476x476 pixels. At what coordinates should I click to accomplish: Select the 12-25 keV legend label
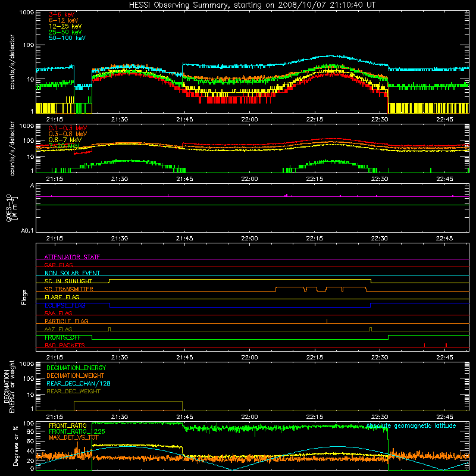point(65,26)
